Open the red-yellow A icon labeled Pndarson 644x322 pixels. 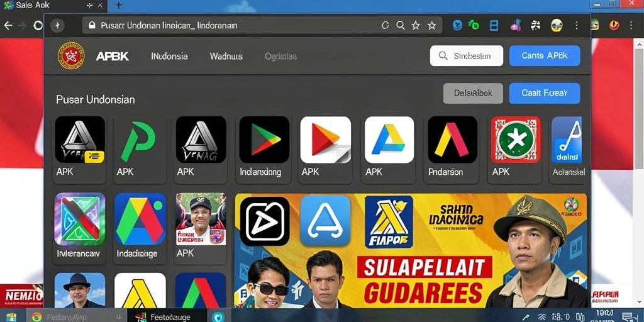[x=453, y=140]
